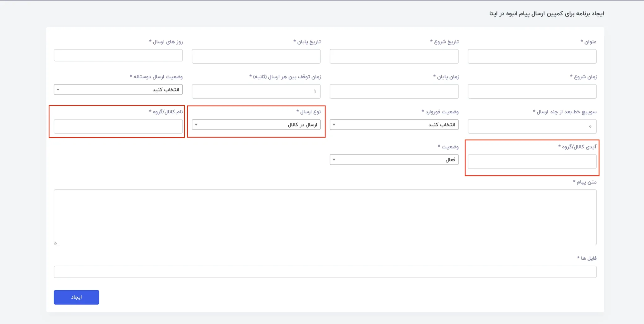Click the زمان شروع input

(x=532, y=91)
